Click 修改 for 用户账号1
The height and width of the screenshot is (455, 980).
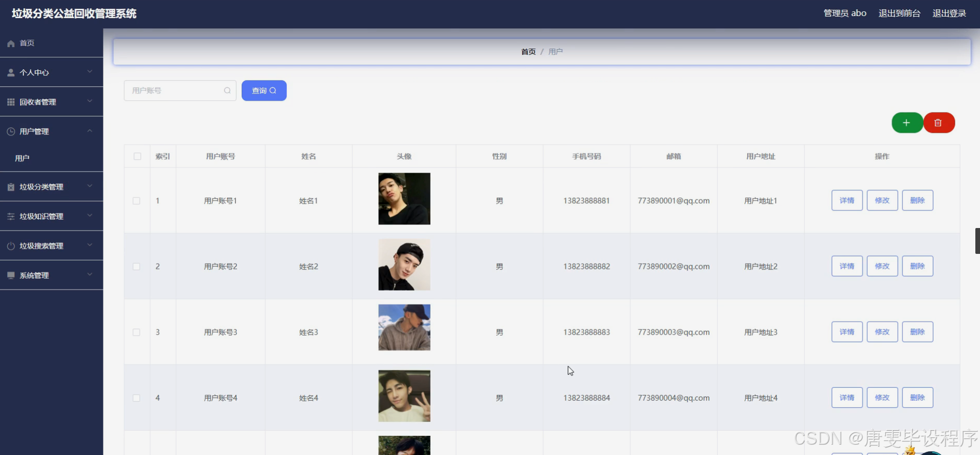coord(882,201)
